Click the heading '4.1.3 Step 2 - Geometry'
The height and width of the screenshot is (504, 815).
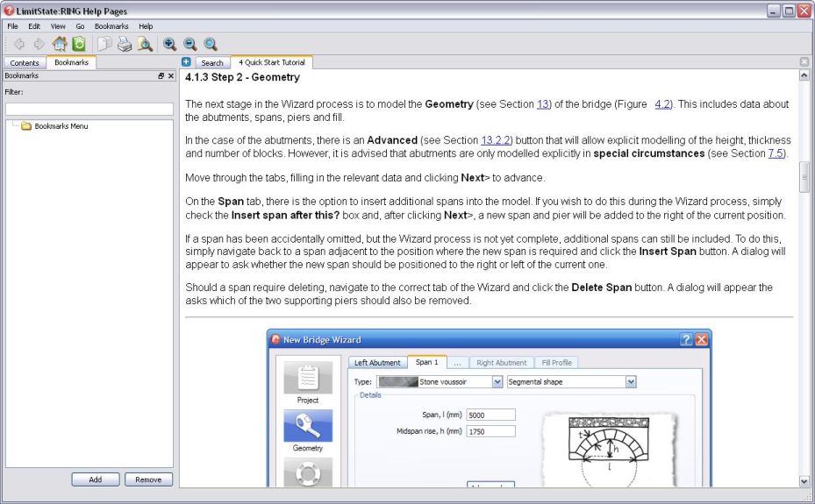[242, 77]
